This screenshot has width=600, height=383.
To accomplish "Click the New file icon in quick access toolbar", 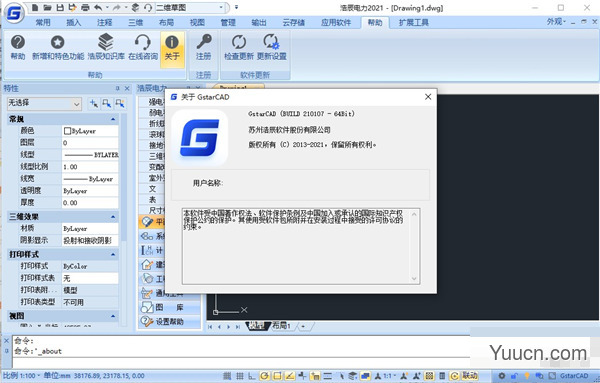I will point(34,7).
